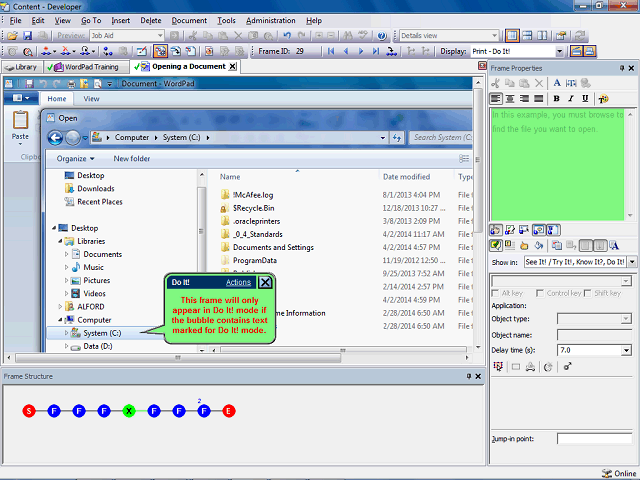
Task: Close the Opening a Document tab
Action: [232, 67]
